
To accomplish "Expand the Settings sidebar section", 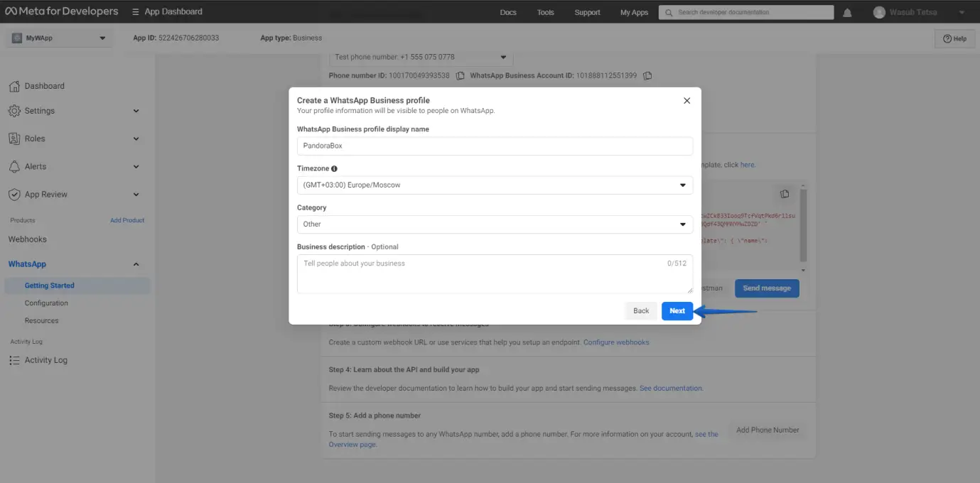I will coord(136,111).
